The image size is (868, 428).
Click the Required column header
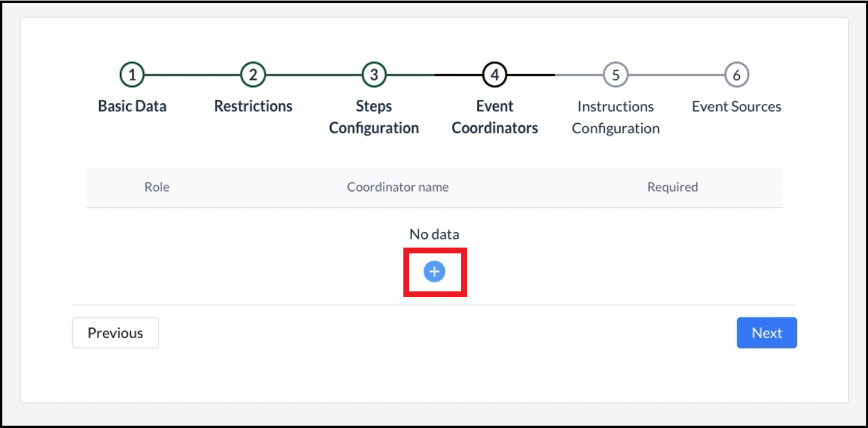pyautogui.click(x=672, y=187)
